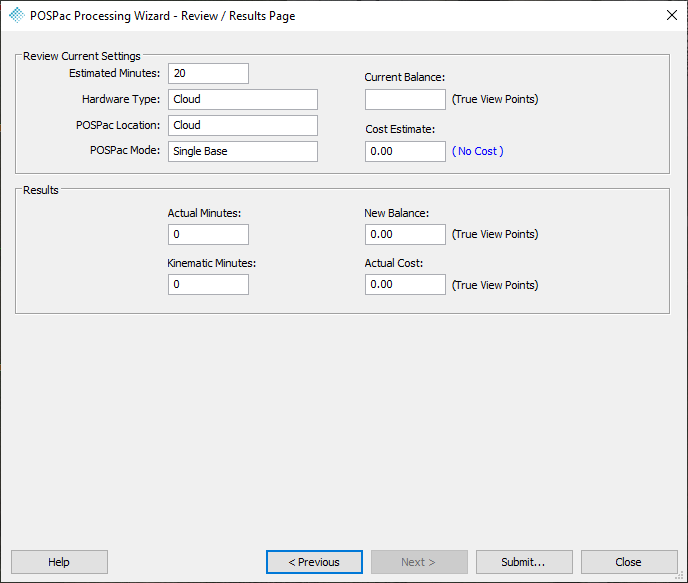Select the Hardware Type field
Viewport: 688px width, 583px height.
(243, 100)
